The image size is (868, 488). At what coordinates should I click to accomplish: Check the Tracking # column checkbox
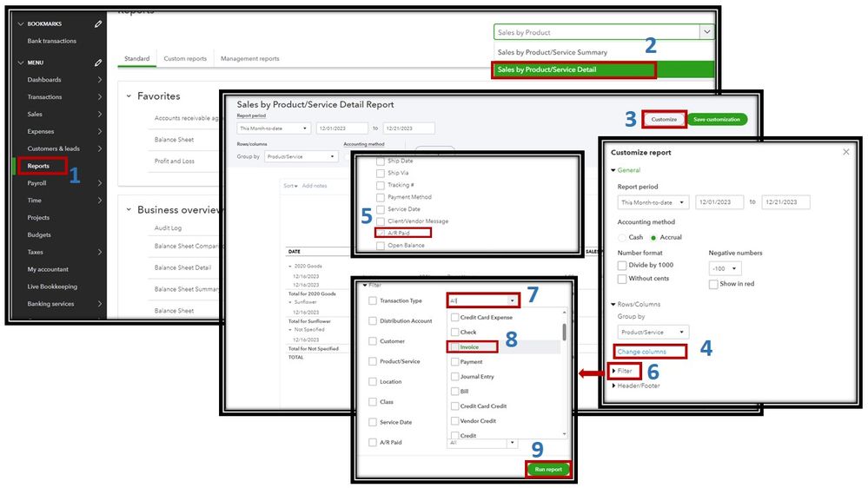381,185
